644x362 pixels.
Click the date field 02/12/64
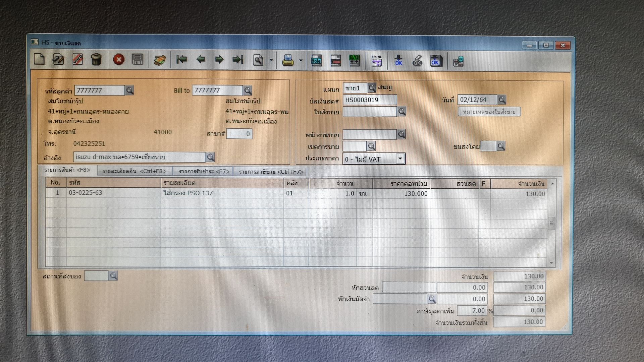(x=477, y=100)
